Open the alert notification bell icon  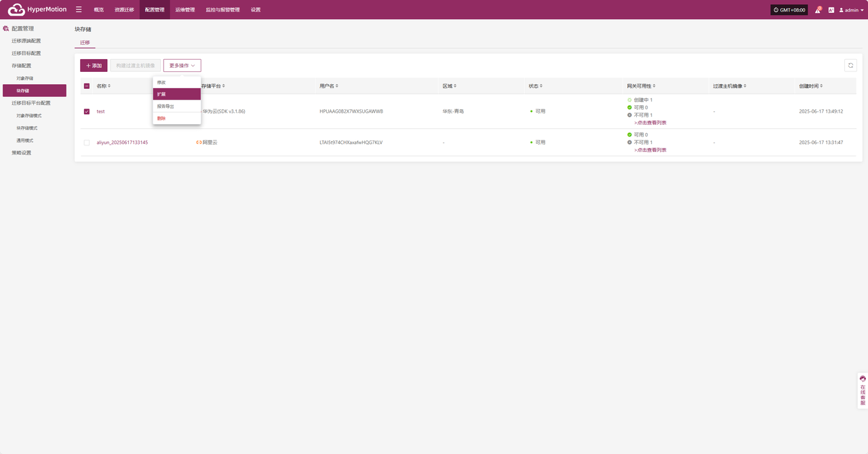point(818,10)
